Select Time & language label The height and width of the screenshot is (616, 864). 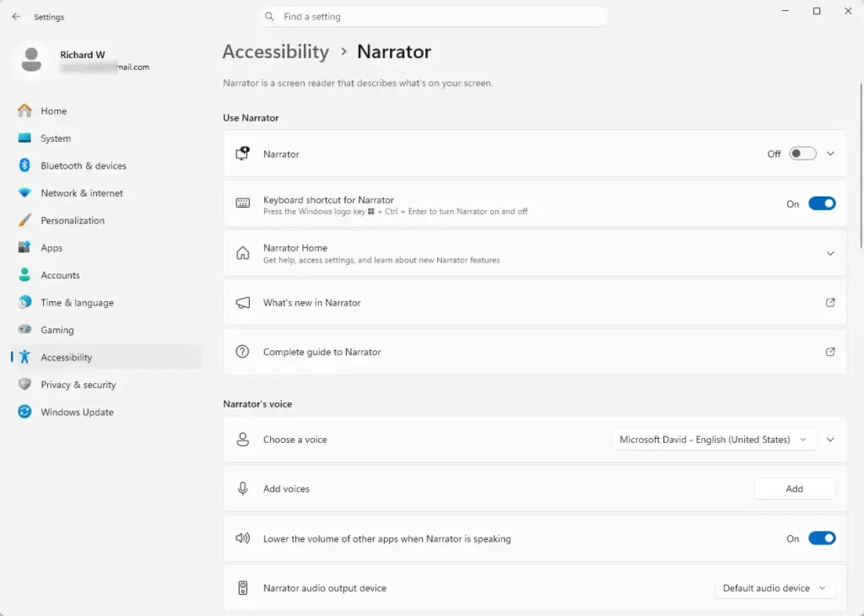point(77,302)
